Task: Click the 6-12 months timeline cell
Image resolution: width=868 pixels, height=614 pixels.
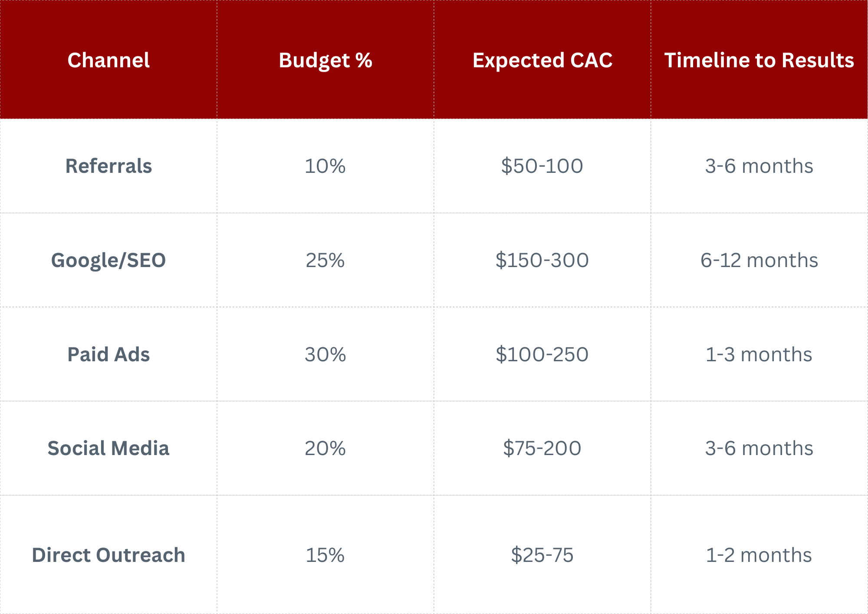Action: tap(759, 260)
